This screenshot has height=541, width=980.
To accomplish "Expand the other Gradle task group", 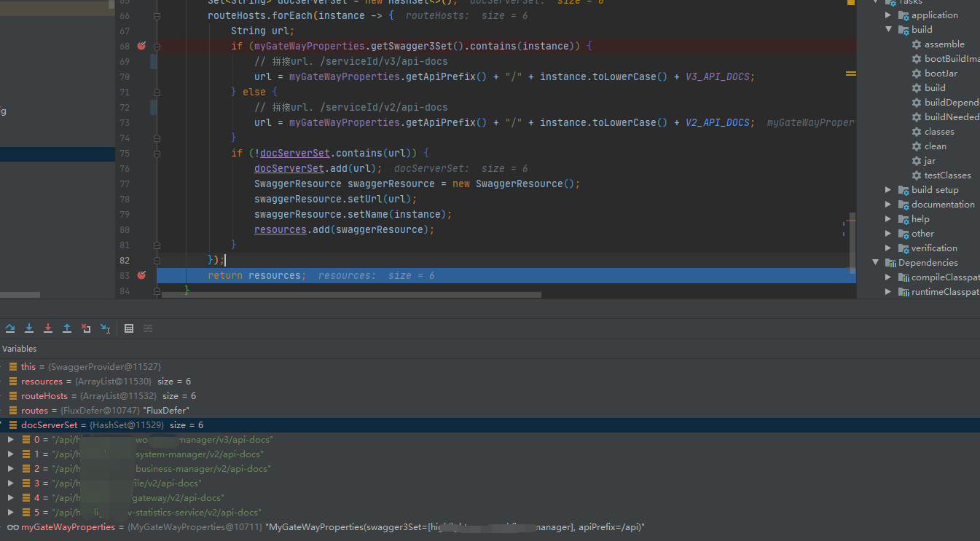I will [888, 234].
